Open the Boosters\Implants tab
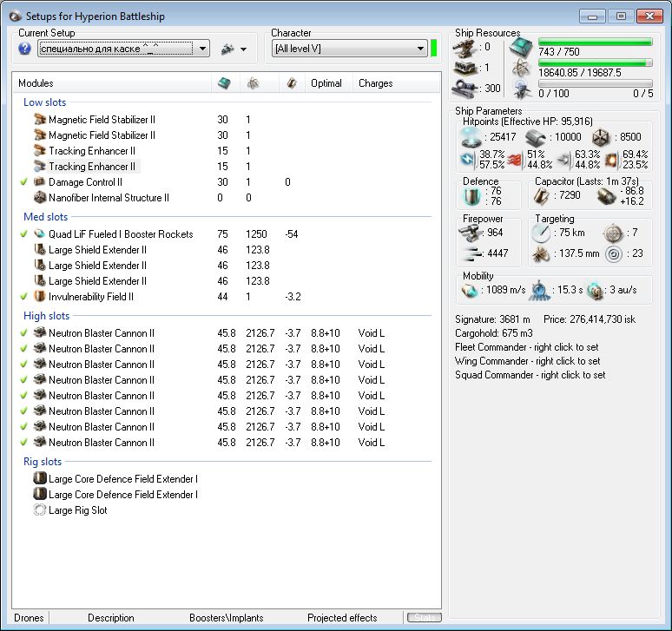Viewport: 672px width, 631px height. click(227, 618)
